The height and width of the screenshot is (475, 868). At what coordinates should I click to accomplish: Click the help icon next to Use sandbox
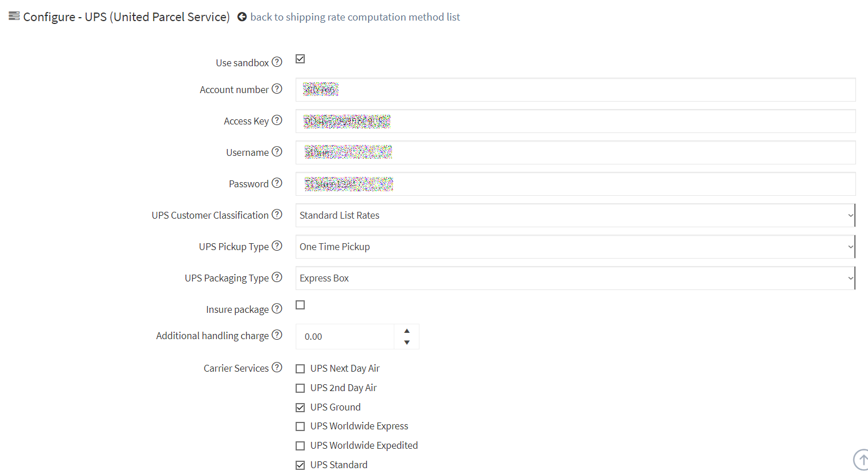tap(277, 62)
